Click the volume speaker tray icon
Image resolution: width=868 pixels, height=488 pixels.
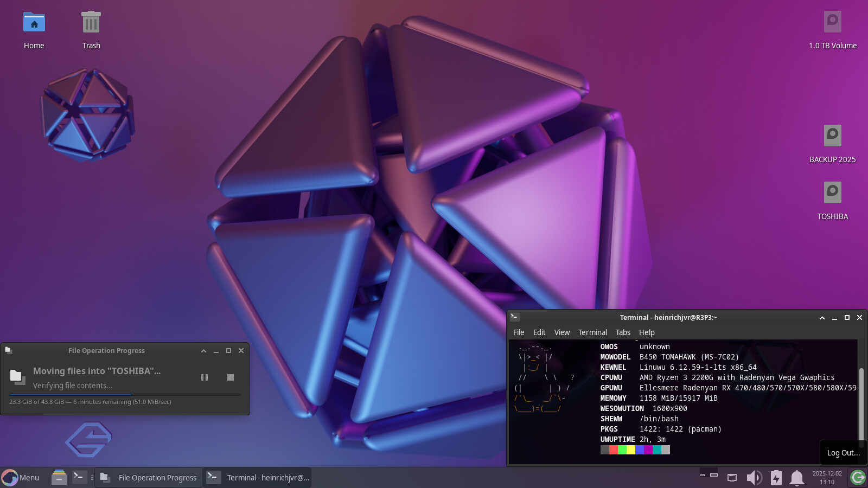coord(754,478)
